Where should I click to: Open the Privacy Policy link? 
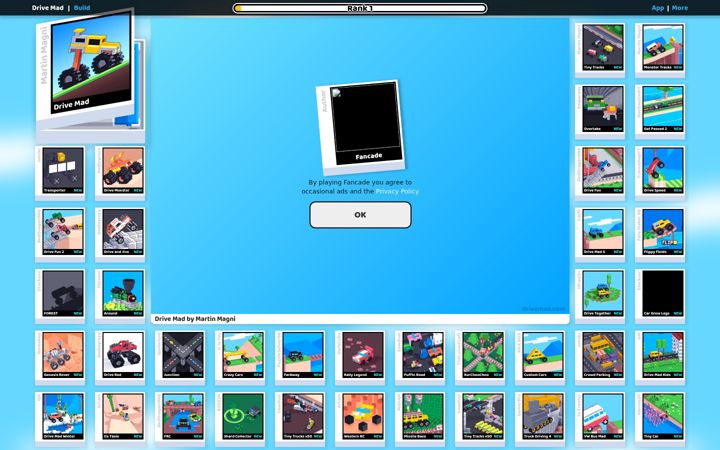pos(397,191)
